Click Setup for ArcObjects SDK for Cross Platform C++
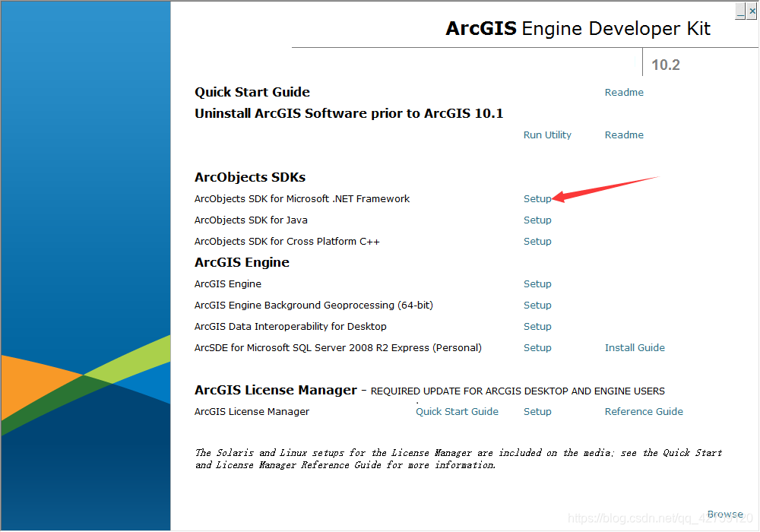The image size is (760, 532). (x=537, y=241)
